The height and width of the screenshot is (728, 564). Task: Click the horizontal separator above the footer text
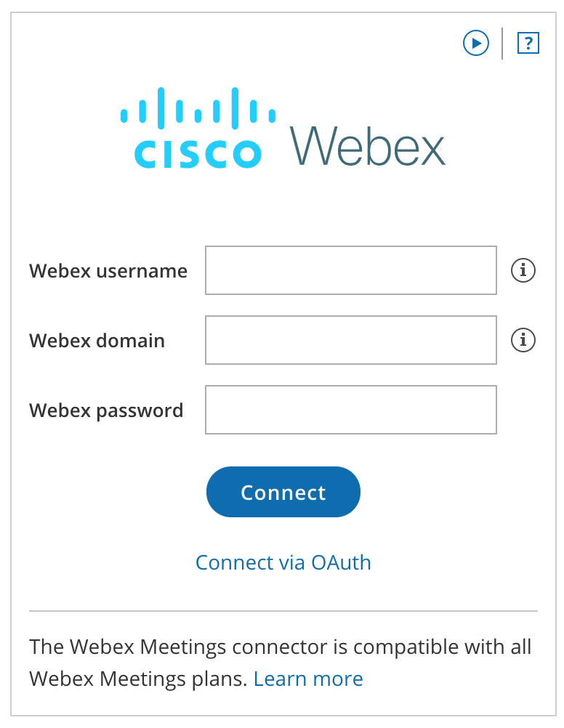pos(283,611)
